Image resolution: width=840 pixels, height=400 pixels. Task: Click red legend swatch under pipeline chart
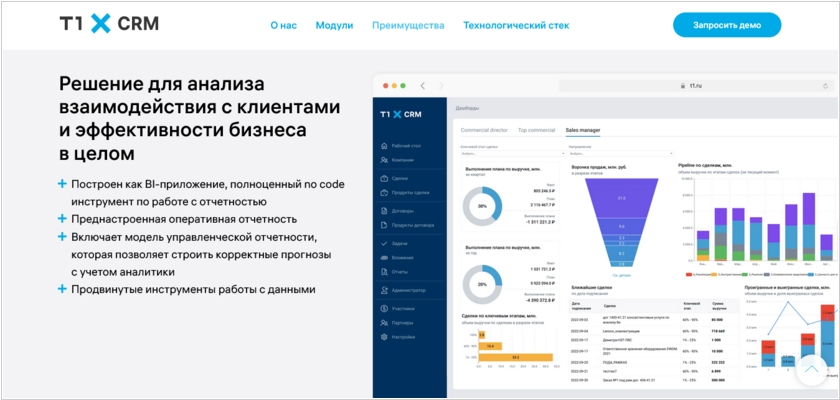point(689,274)
